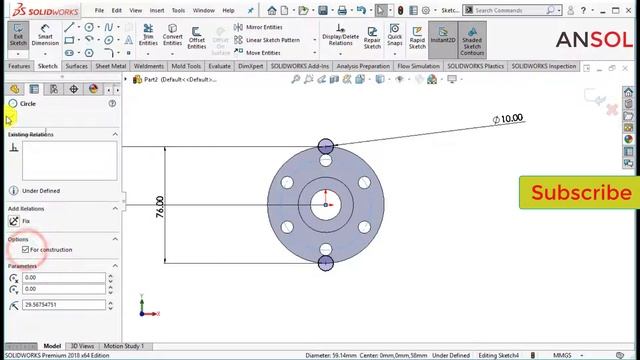Switch to the Weldments tab
The width and height of the screenshot is (640, 360).
click(149, 66)
